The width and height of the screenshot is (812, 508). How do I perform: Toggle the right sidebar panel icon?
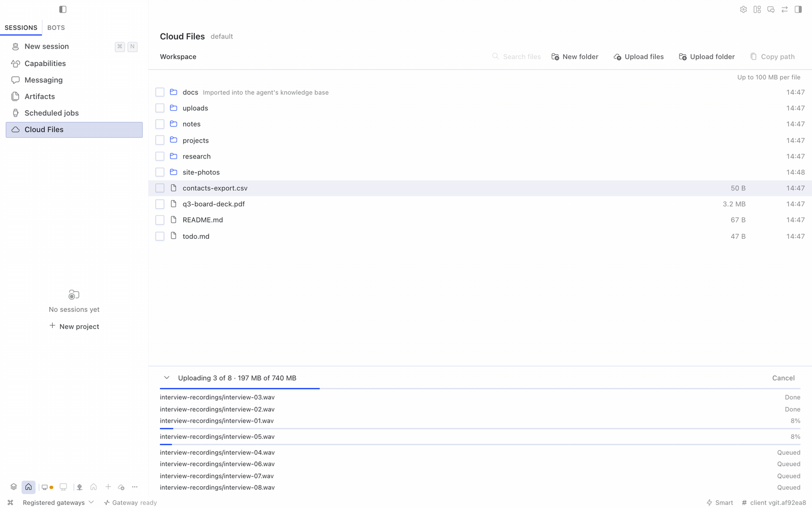(x=798, y=9)
